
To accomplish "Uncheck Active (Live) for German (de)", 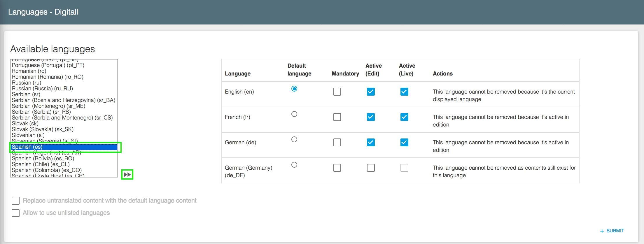I will [x=404, y=142].
